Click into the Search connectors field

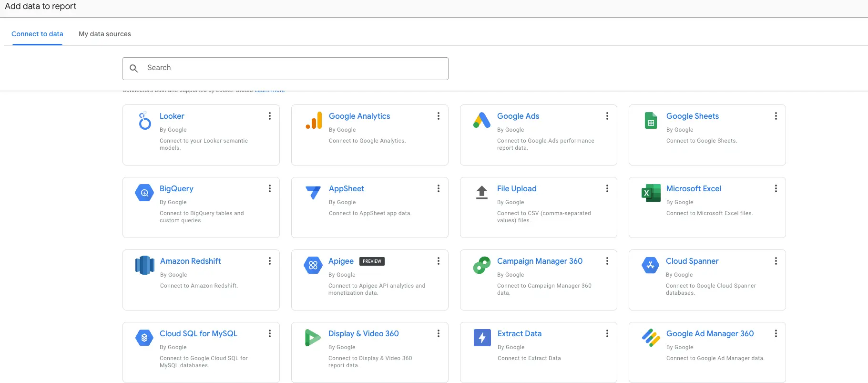coord(285,68)
